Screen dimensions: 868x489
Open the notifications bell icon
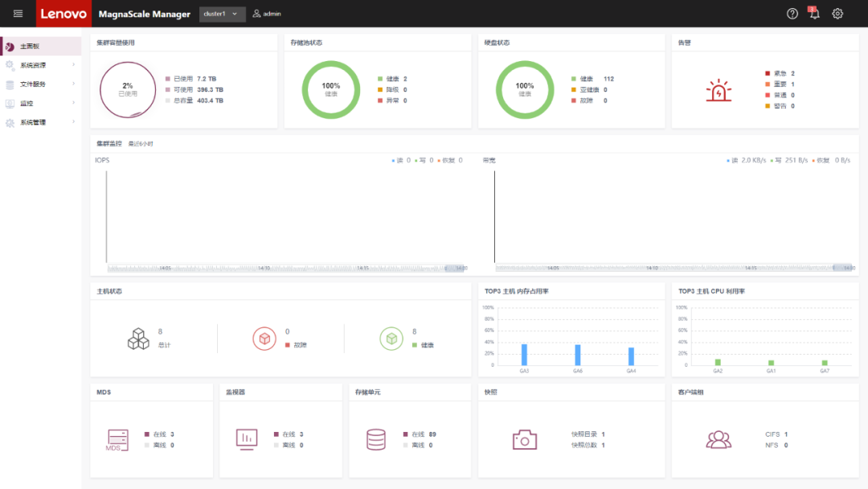coord(814,14)
